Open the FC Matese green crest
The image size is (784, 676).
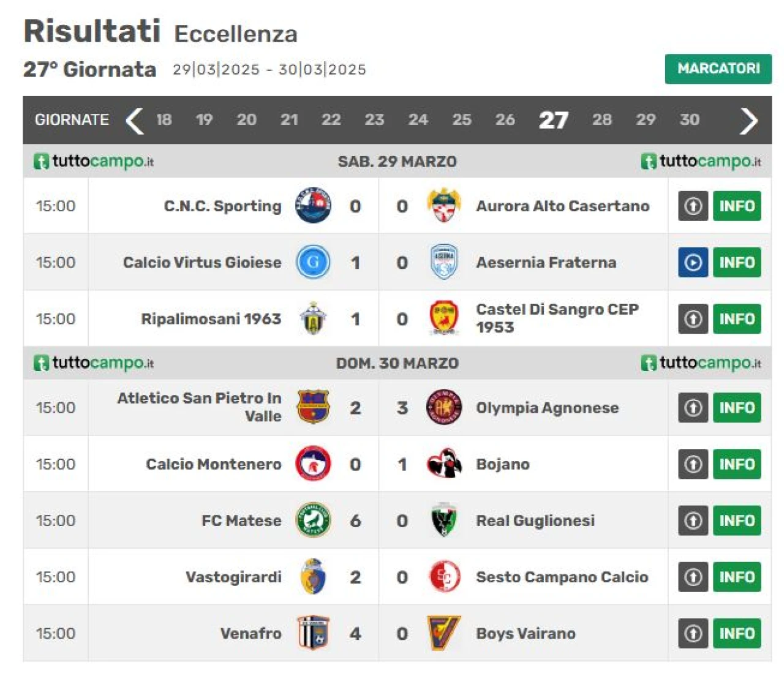(x=313, y=520)
